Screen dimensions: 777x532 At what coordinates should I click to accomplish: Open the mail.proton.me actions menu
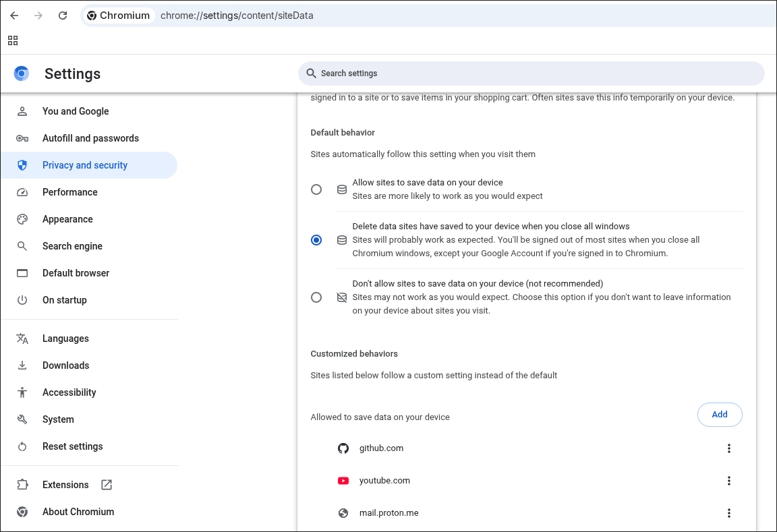point(729,512)
